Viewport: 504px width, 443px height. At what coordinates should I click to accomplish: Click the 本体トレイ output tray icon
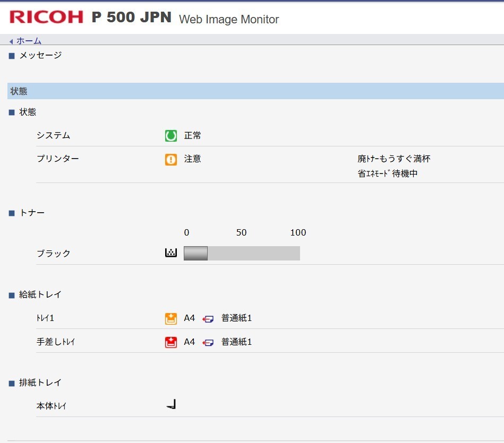coord(171,404)
